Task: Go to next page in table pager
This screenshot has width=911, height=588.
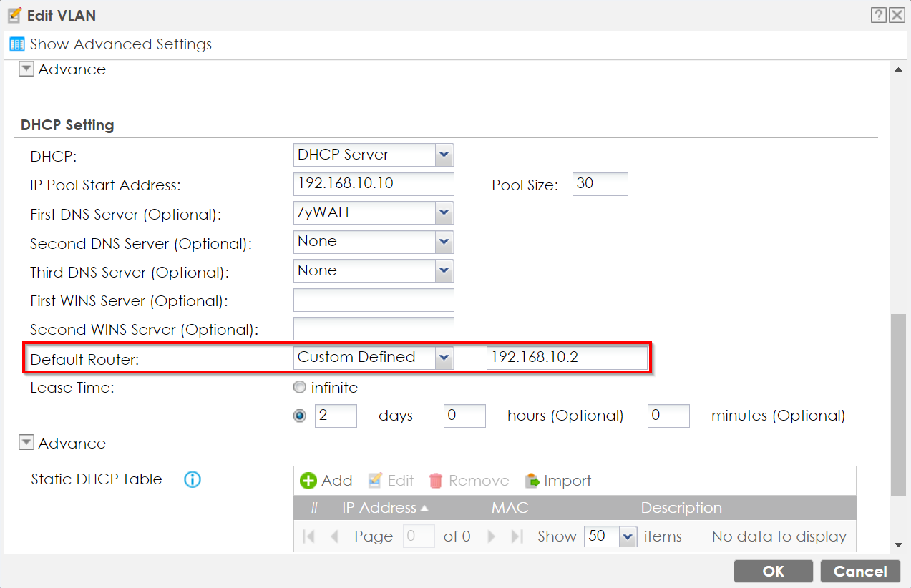Action: click(x=491, y=536)
